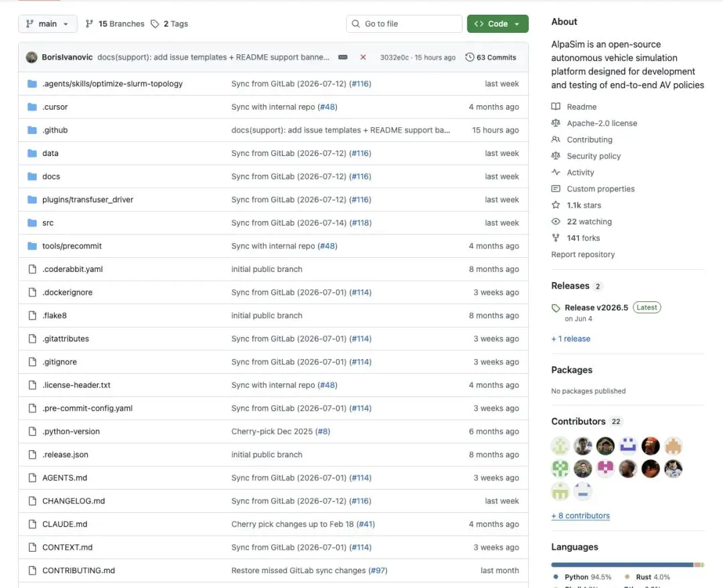Click Report repository link

583,254
